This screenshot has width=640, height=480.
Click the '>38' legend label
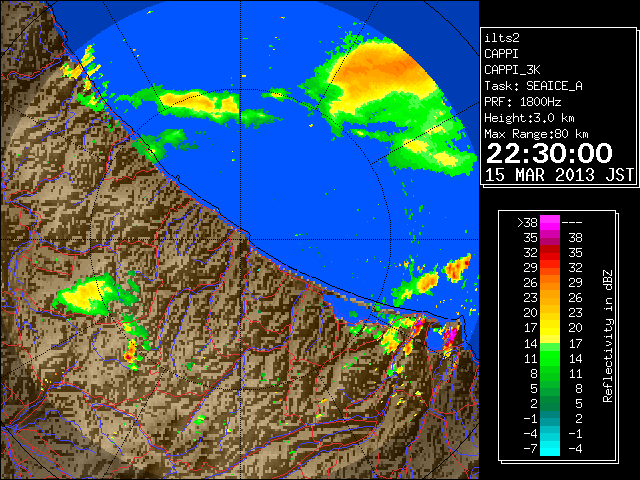tap(527, 222)
